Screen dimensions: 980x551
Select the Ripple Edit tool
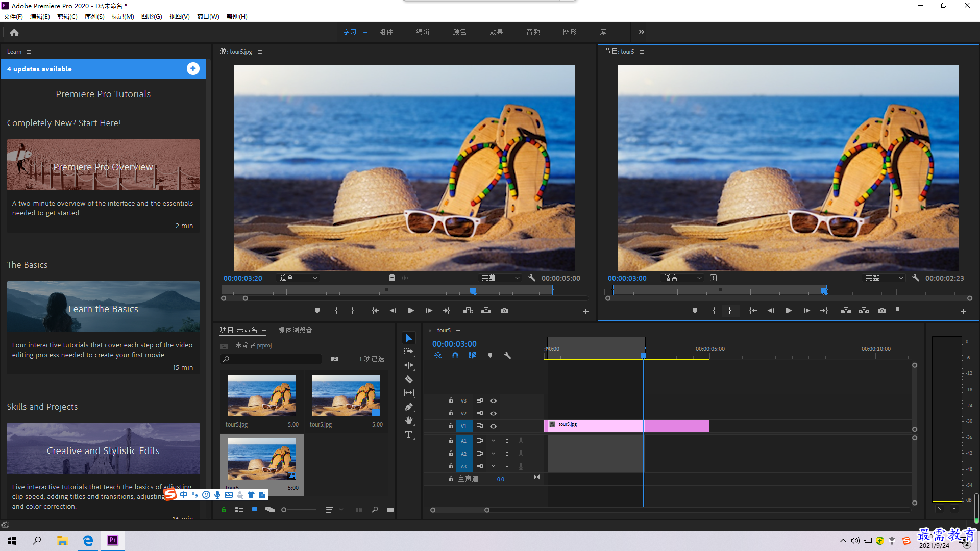409,365
